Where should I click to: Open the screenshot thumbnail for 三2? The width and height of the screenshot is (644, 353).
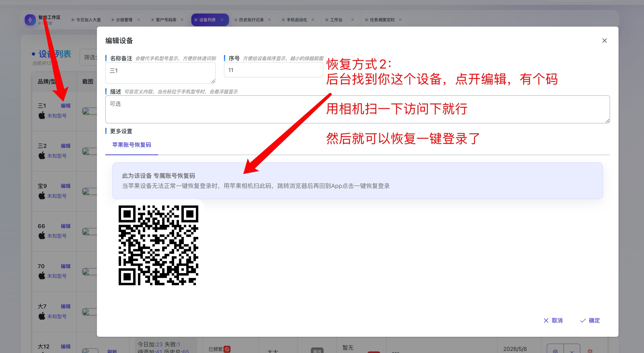pyautogui.click(x=89, y=151)
